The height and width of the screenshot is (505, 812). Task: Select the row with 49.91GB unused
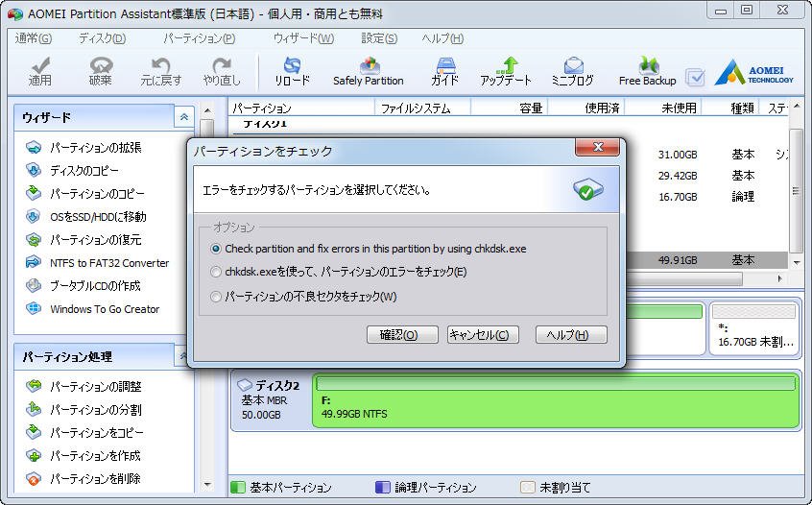point(706,260)
